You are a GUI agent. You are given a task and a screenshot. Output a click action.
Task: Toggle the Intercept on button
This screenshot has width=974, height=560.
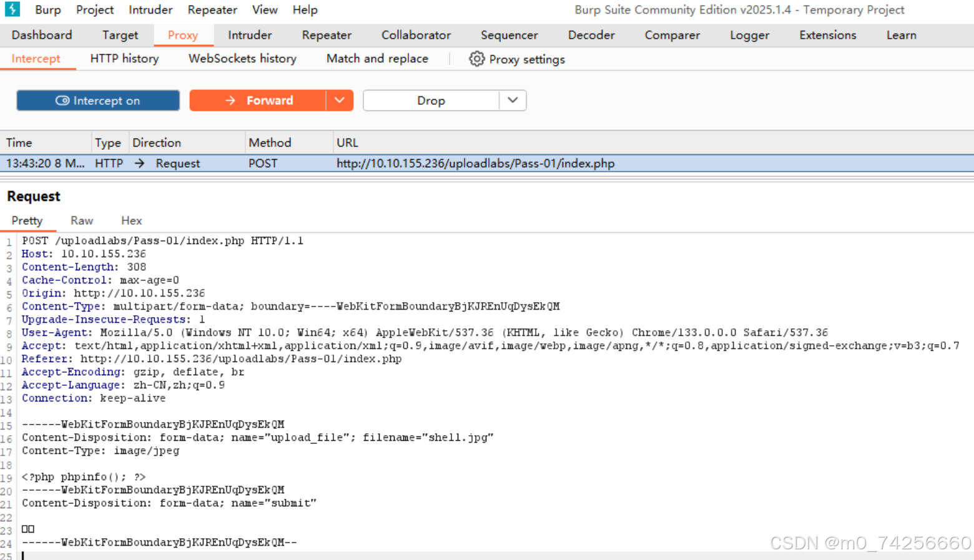(x=98, y=101)
